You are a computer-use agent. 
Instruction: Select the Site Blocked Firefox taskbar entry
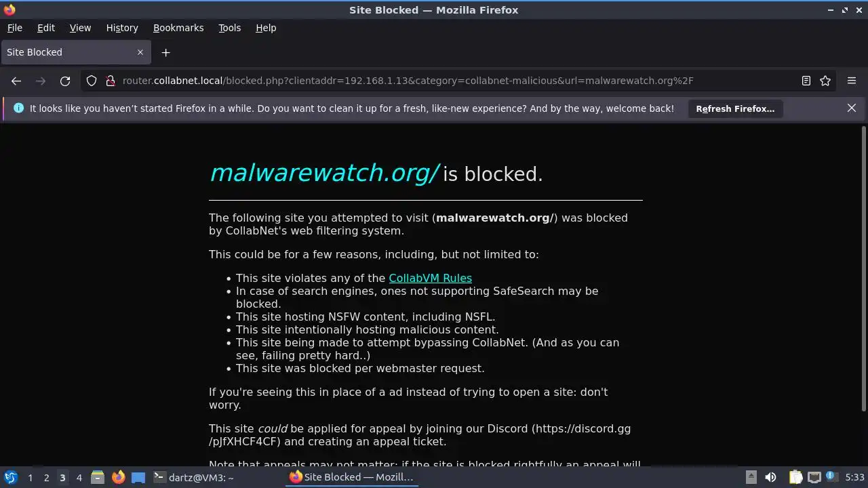351,477
